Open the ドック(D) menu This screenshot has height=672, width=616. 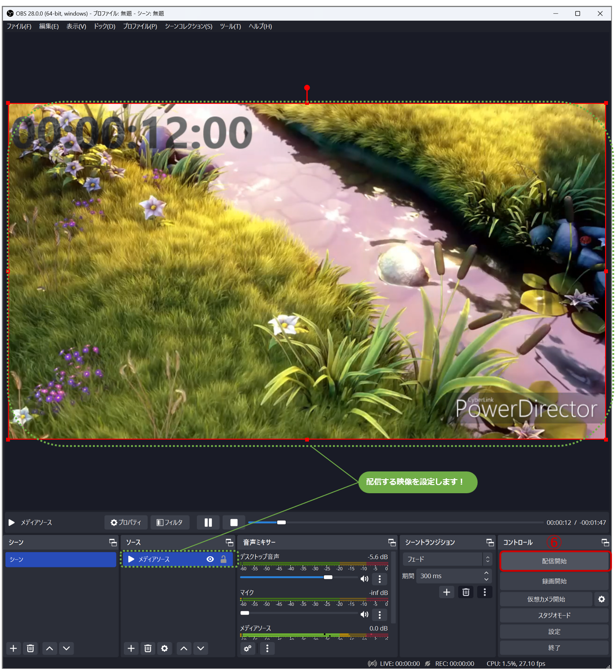pyautogui.click(x=105, y=26)
